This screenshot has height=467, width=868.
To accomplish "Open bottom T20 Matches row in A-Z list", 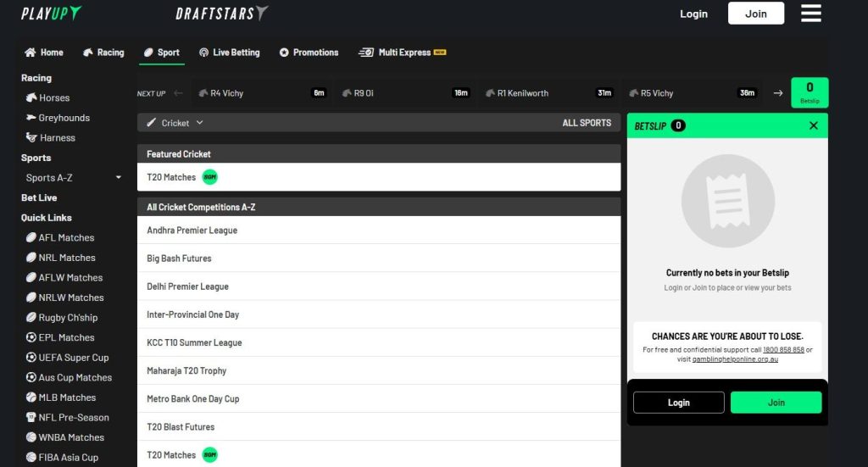I will click(379, 454).
